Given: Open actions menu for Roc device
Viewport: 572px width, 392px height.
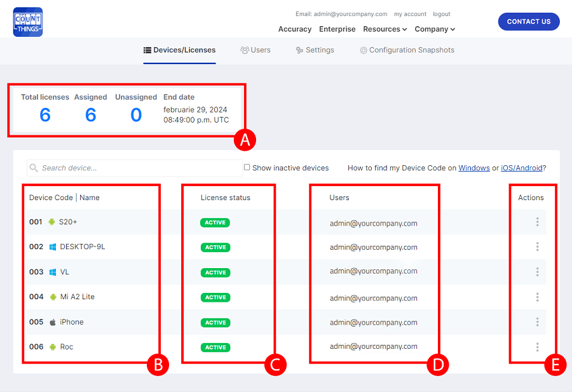Looking at the screenshot, I should pyautogui.click(x=537, y=347).
